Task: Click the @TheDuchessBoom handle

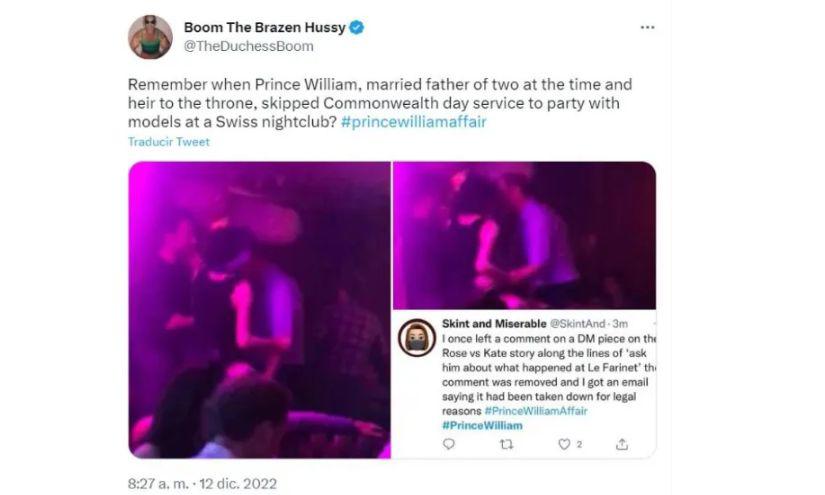Action: [248, 46]
